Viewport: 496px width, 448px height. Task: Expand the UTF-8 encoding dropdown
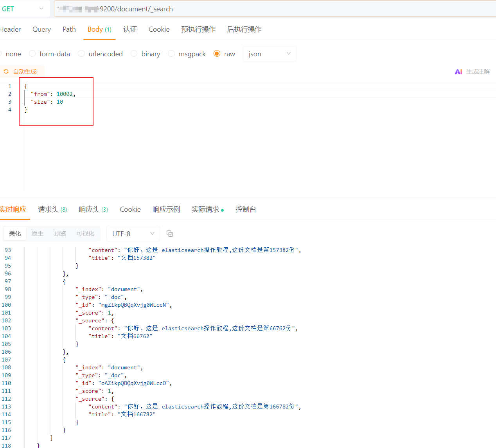[x=133, y=234]
